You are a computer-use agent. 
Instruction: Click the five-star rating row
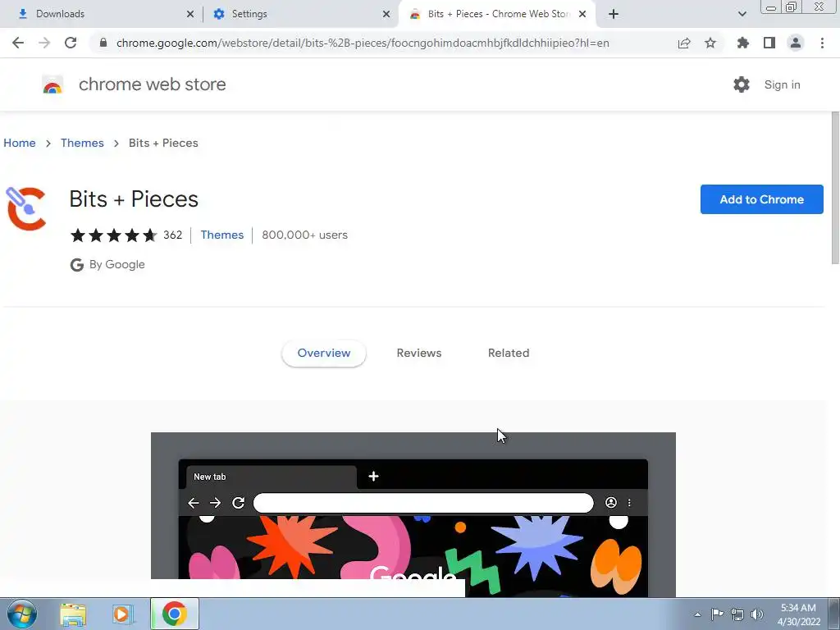coord(113,235)
